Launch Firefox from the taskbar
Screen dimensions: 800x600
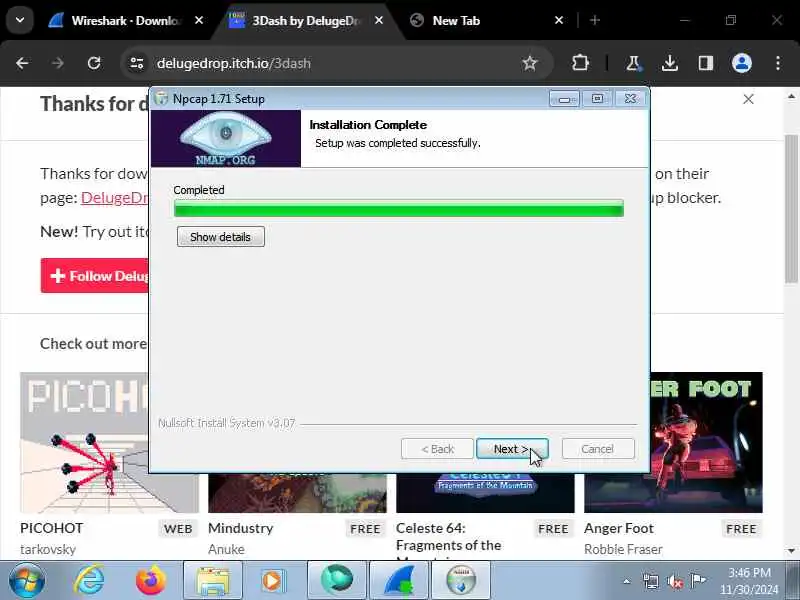(x=151, y=580)
